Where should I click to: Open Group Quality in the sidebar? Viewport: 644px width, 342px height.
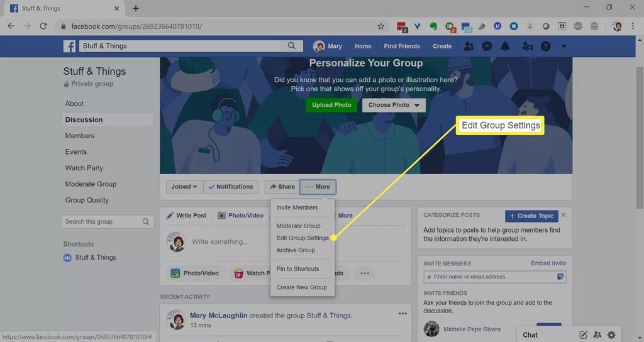click(x=87, y=200)
